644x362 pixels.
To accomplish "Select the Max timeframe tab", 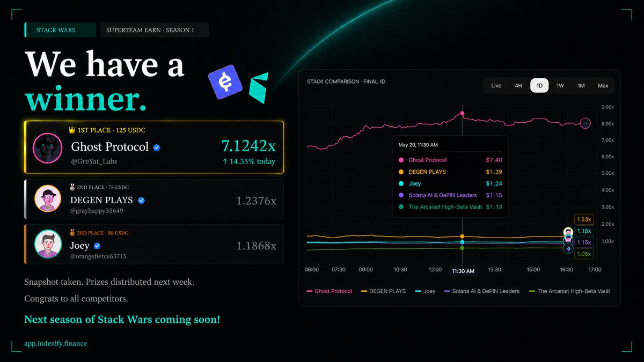I will pyautogui.click(x=603, y=86).
